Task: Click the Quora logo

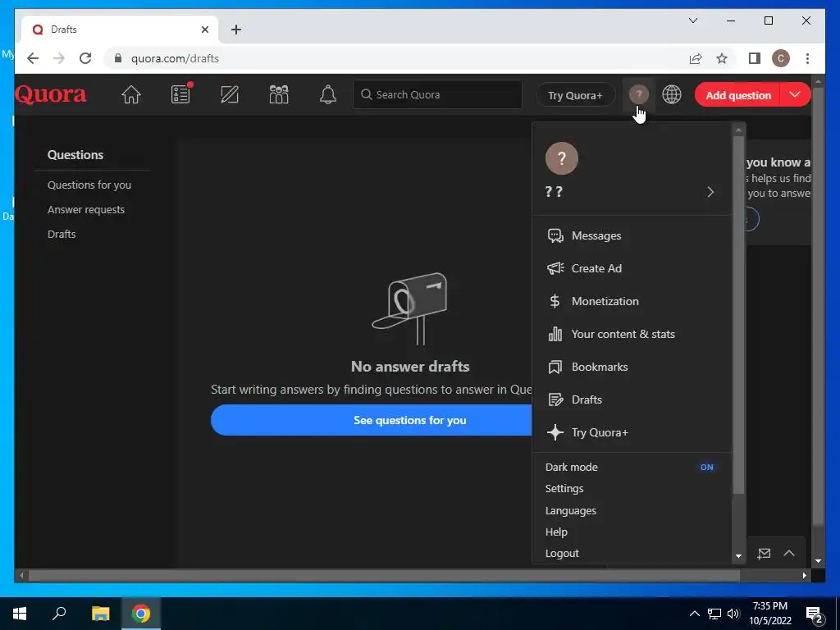Action: pyautogui.click(x=50, y=94)
